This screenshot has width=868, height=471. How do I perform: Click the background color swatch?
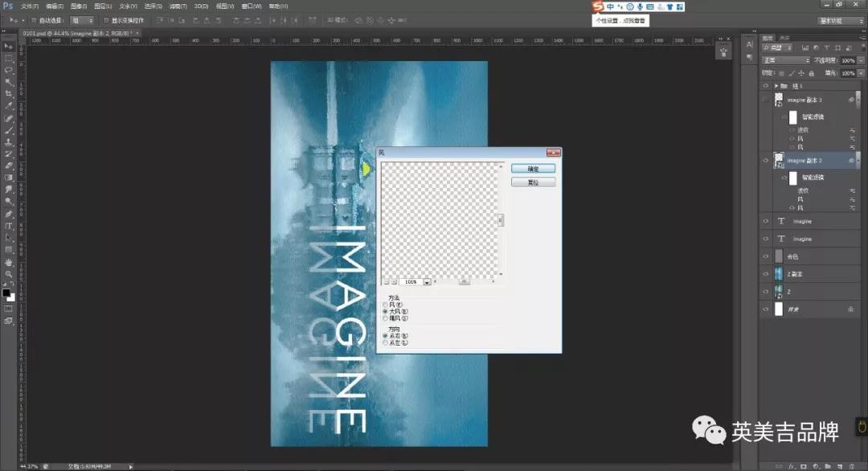11,297
